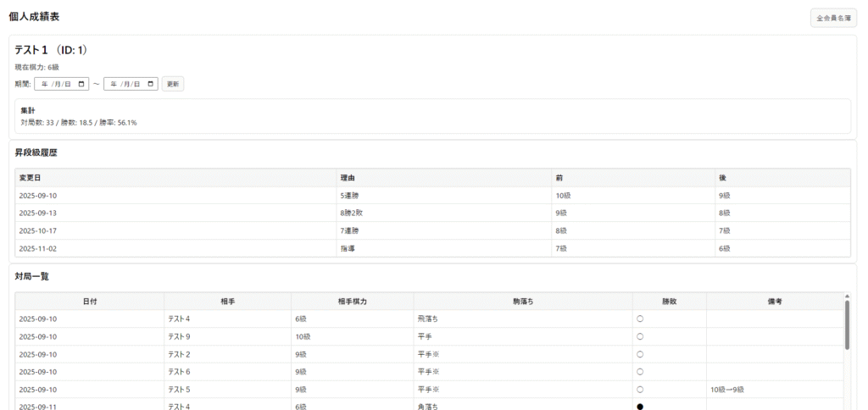This screenshot has height=410, width=868.
Task: Click the 理由 header in promotion history
Action: pos(347,178)
